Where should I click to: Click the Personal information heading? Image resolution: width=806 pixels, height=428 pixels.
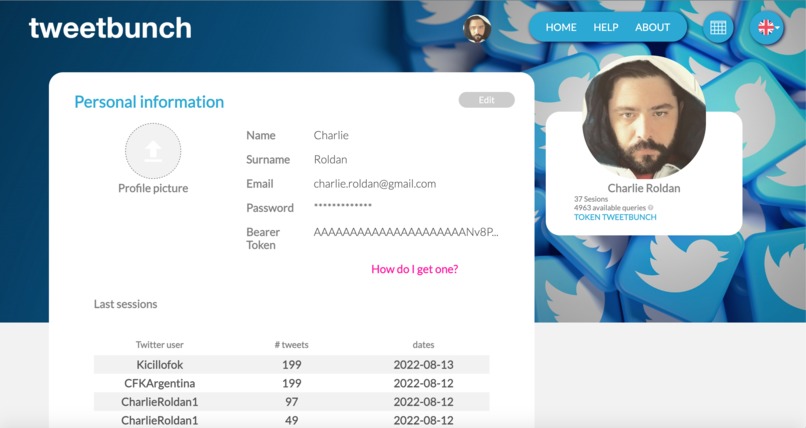pos(149,102)
